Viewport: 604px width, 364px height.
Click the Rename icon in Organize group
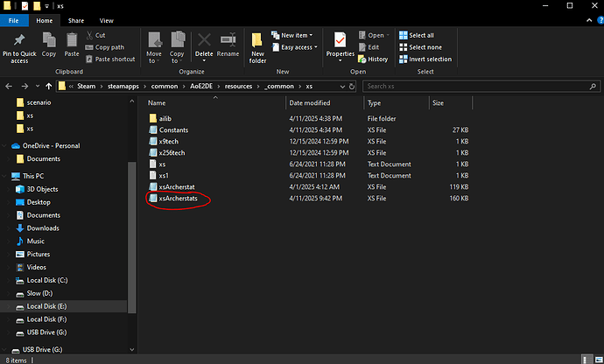click(228, 40)
